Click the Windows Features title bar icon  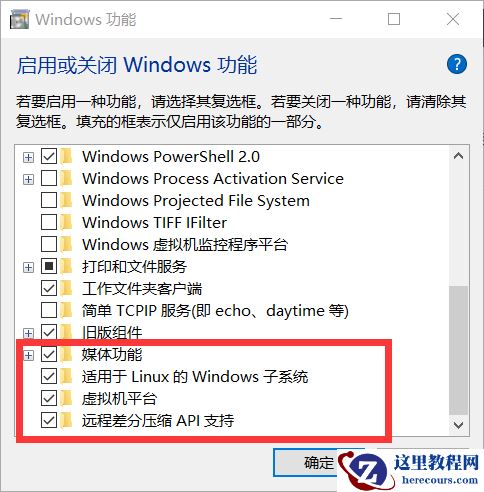(x=20, y=19)
